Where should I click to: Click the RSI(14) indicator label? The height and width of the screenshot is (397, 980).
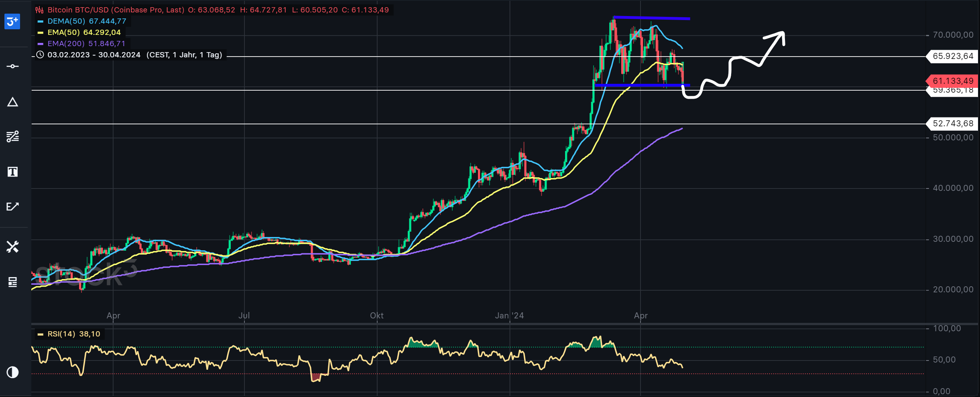(73, 334)
